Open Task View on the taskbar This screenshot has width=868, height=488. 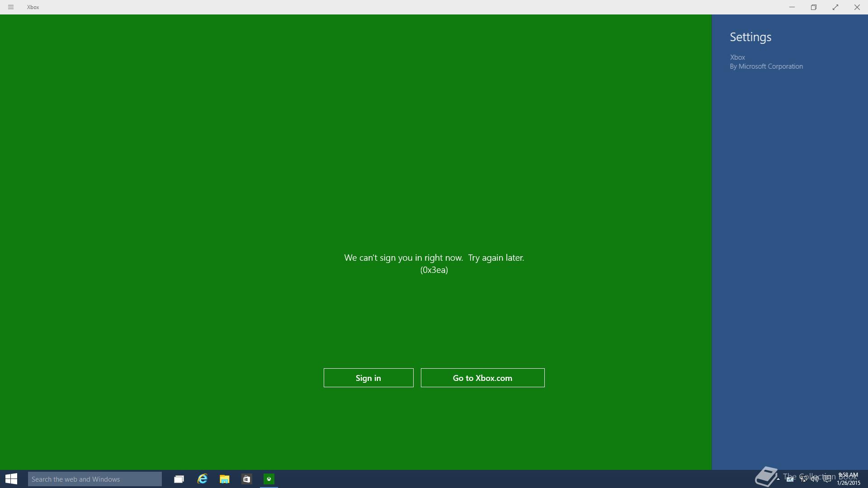coord(179,479)
